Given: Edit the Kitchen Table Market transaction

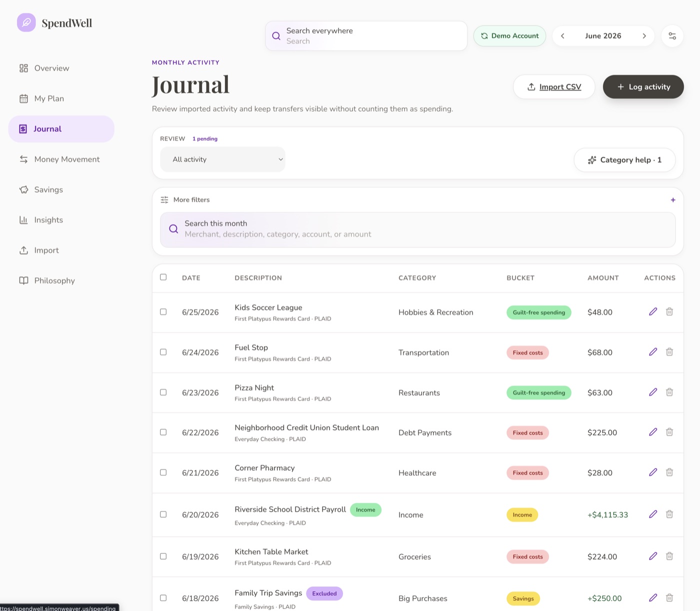Looking at the screenshot, I should (x=653, y=556).
